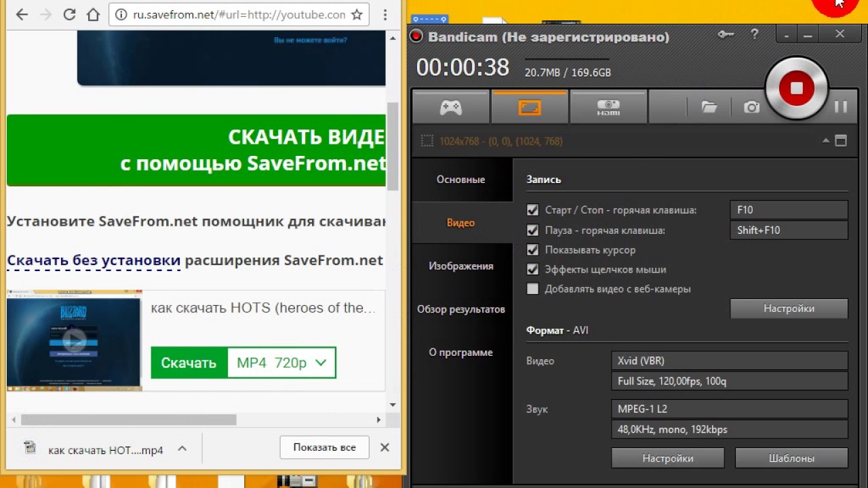Take a screenshot with the camera icon
This screenshot has width=868, height=488.
point(751,107)
